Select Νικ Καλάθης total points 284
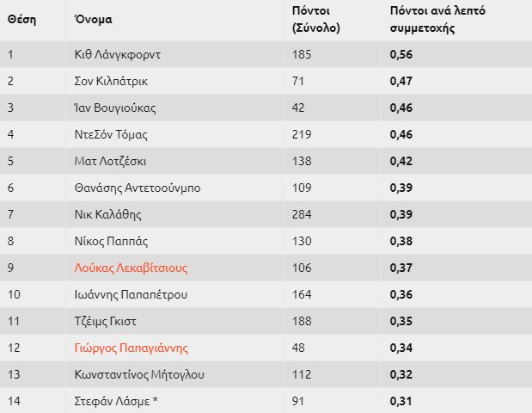The height and width of the screenshot is (413, 532). pos(302,214)
